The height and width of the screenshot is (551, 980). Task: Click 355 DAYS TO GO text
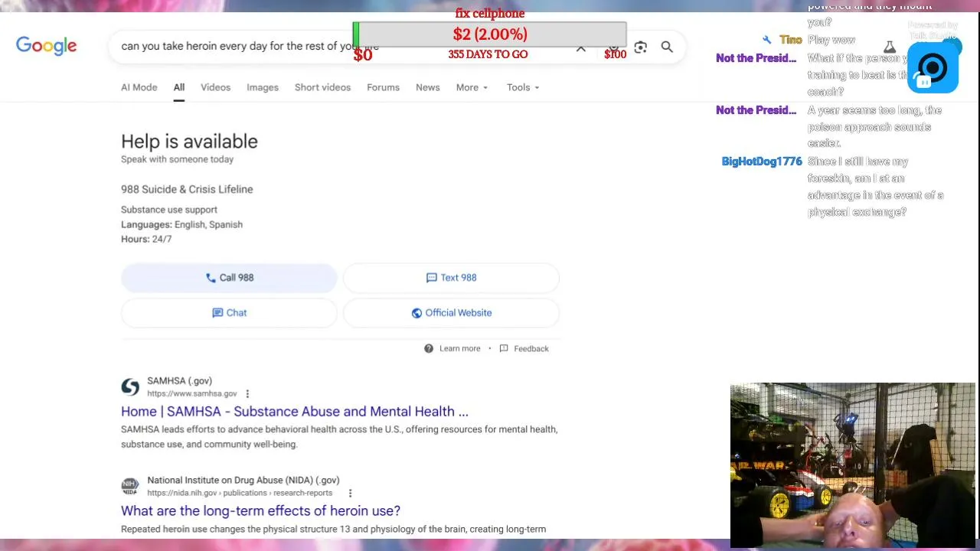(488, 54)
